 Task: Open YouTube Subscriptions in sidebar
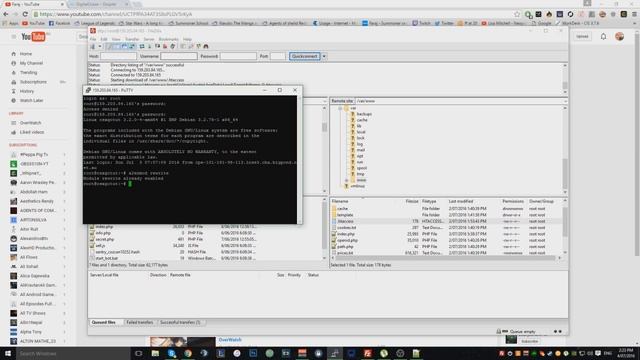pos(33,82)
